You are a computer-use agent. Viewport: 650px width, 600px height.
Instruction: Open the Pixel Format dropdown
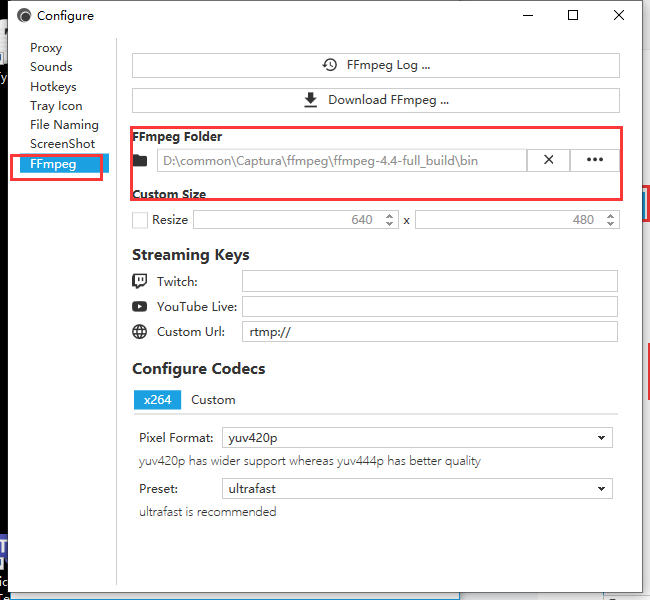point(417,438)
